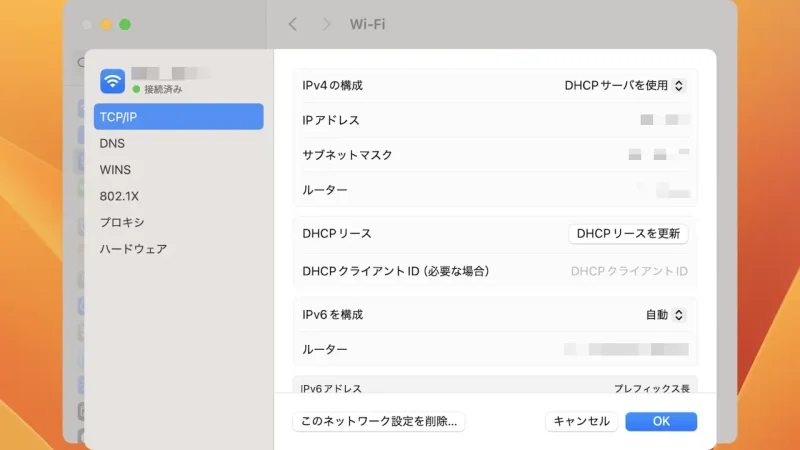Open the IPv4の構成 dropdown menu
Image resolution: width=800 pixels, height=450 pixels.
625,85
